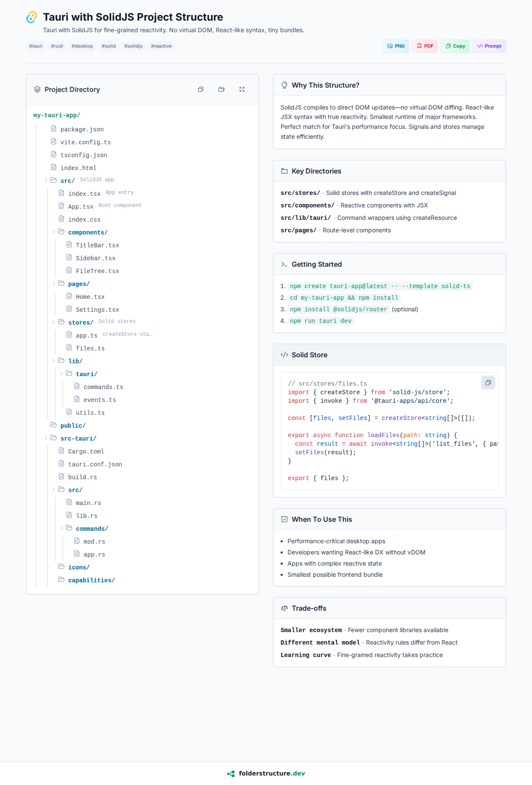
Task: Download the structure as PDF
Action: (425, 46)
